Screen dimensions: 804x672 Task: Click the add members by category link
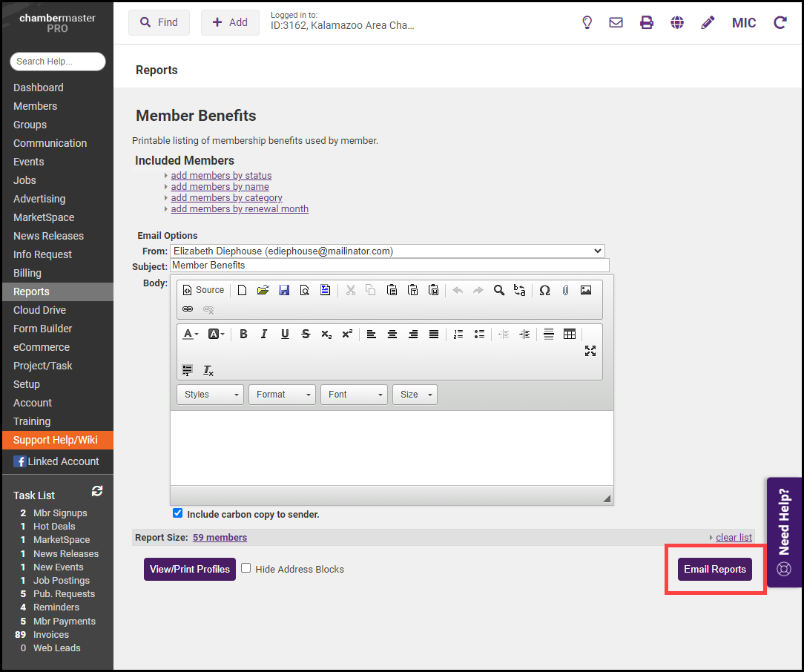point(226,198)
